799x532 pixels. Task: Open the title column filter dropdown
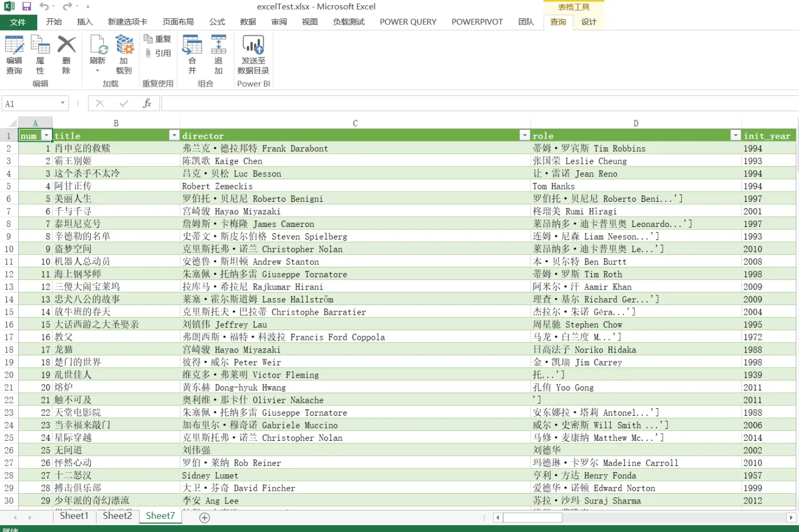(x=174, y=136)
